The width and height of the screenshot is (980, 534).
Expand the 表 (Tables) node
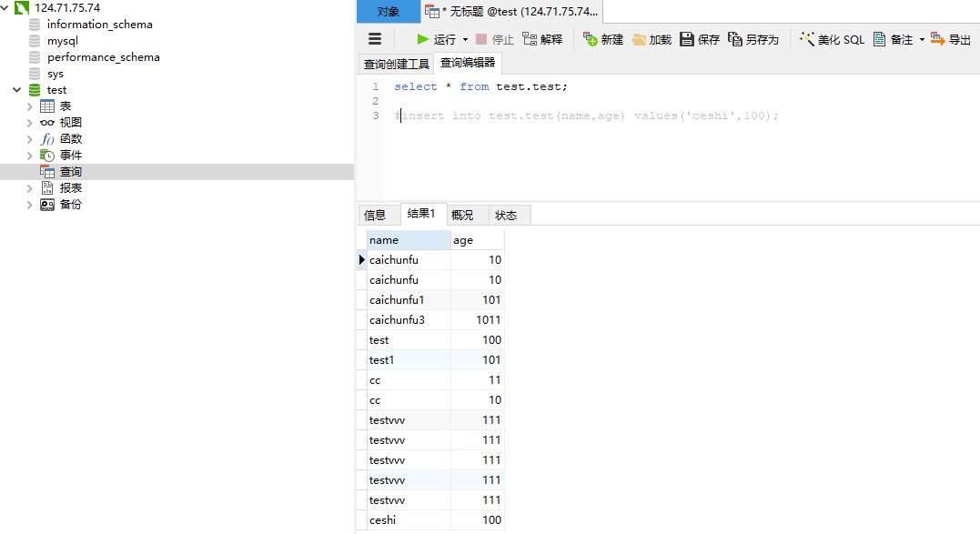pos(29,106)
